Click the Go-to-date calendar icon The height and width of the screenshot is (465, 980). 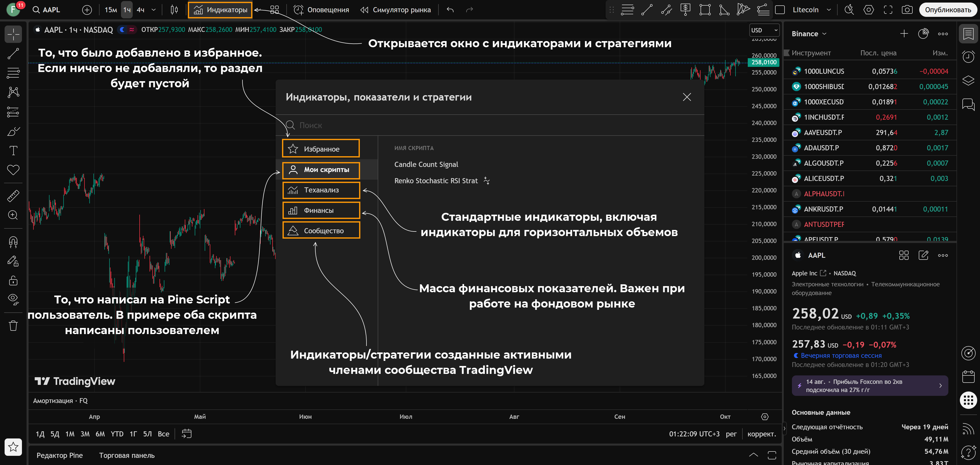[x=186, y=434]
